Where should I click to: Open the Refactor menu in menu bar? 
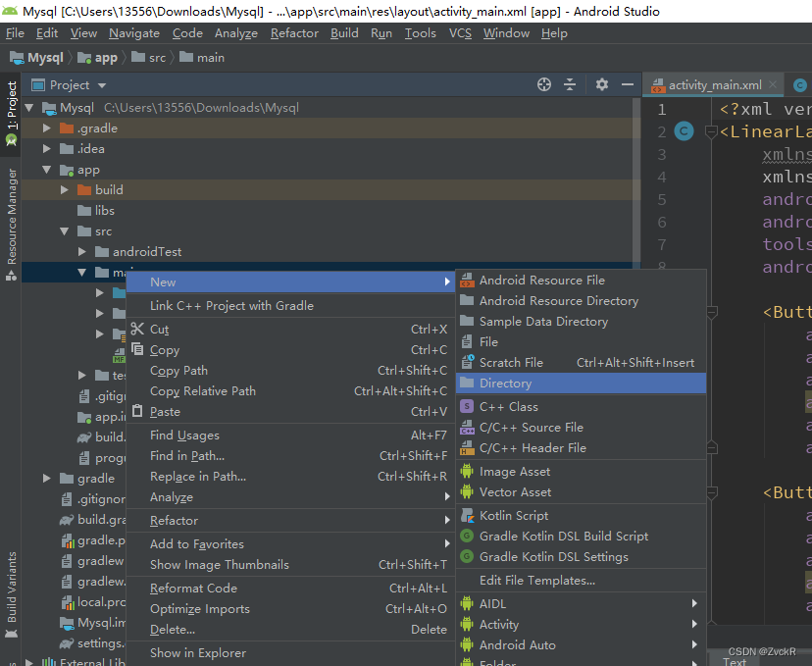click(x=294, y=33)
